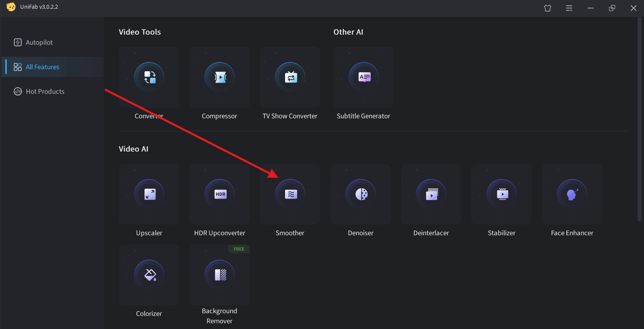Click the Upscaler label
Screen dimensions: 644x329
149,233
